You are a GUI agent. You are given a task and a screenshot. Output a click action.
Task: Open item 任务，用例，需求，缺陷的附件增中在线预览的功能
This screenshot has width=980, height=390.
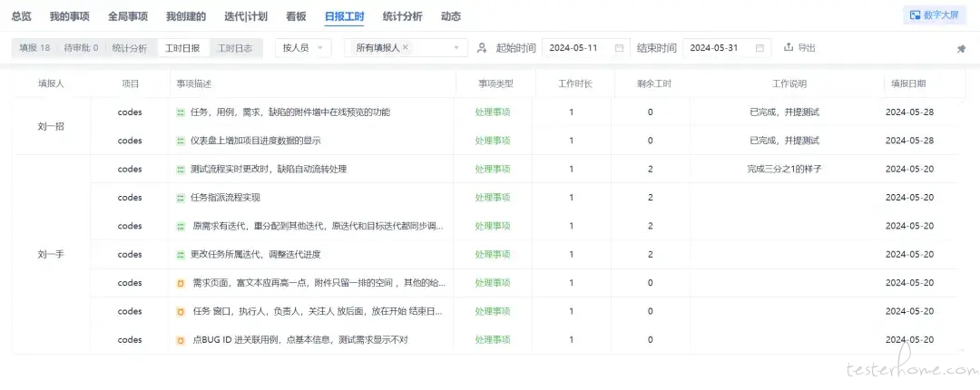coord(290,112)
